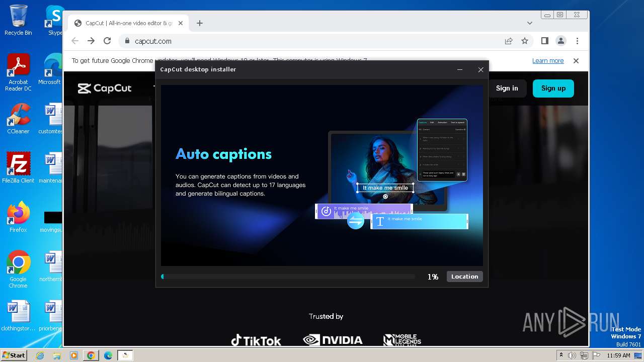Expand the Chrome tab search dropdown
Viewport: 644px width, 362px height.
pyautogui.click(x=530, y=23)
